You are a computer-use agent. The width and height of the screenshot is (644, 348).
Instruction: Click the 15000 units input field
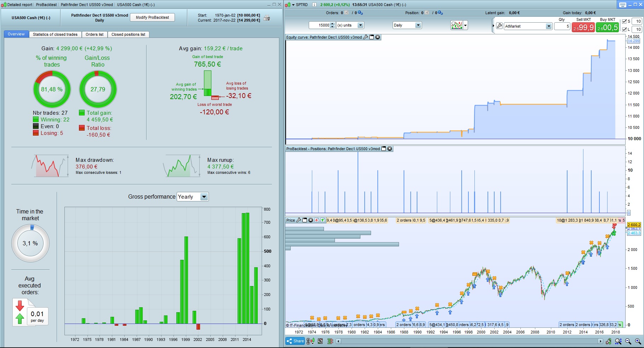pos(319,25)
